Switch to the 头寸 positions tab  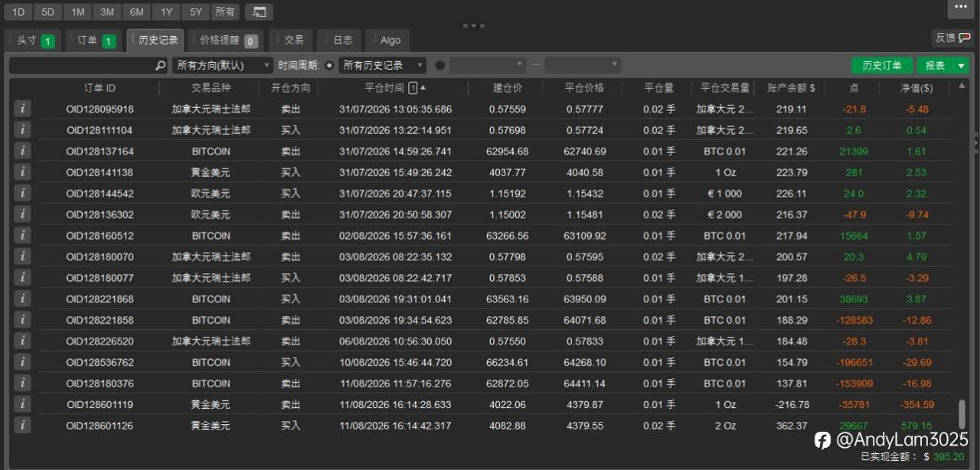tap(34, 41)
